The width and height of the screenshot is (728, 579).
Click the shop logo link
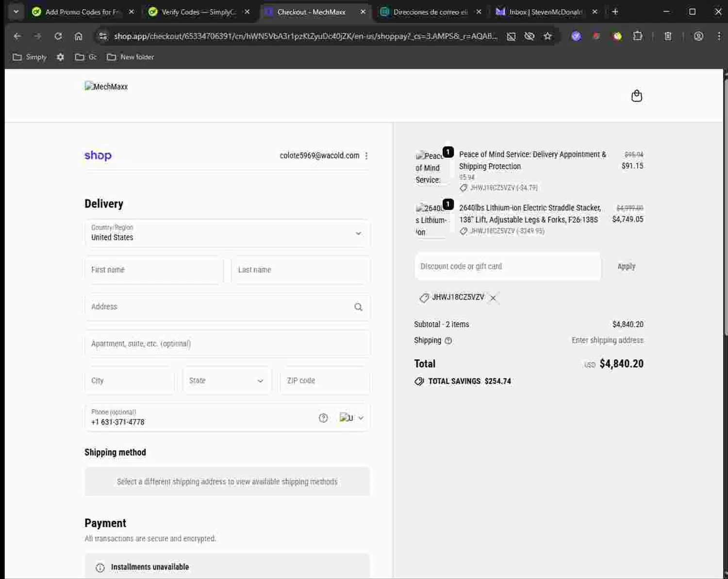(98, 155)
